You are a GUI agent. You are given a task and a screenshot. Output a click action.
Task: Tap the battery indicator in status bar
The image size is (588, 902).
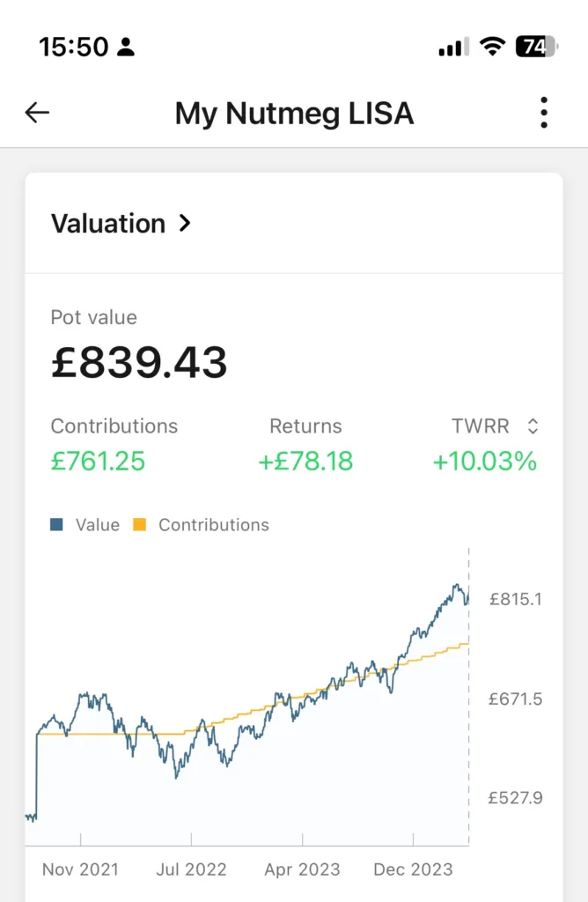coord(536,47)
